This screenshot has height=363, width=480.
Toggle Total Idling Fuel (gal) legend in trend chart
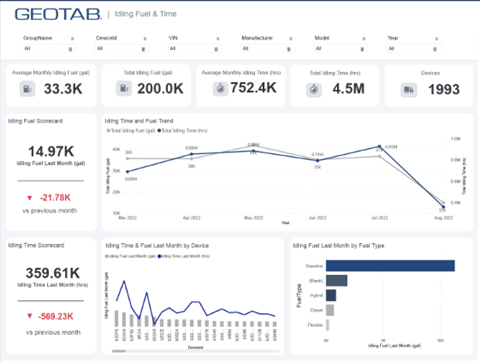(x=131, y=131)
